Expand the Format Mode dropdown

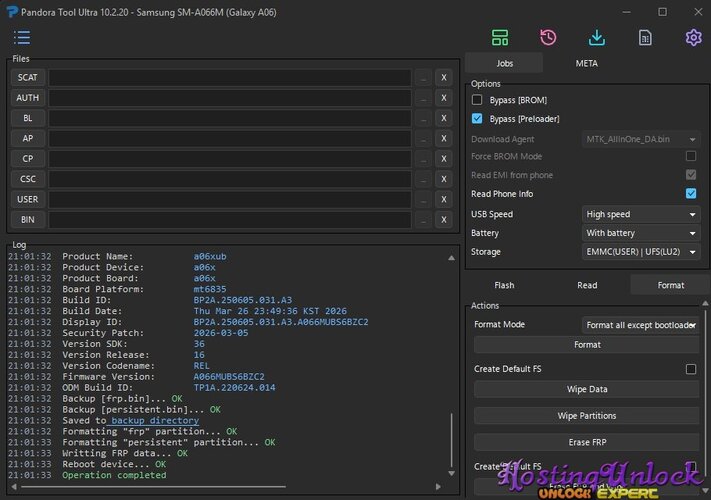(x=640, y=325)
